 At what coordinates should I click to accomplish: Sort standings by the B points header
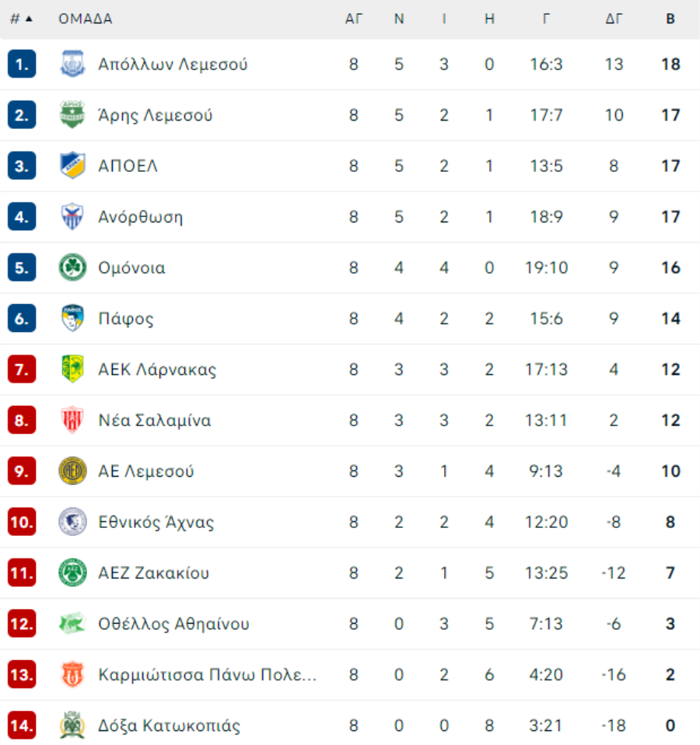670,19
